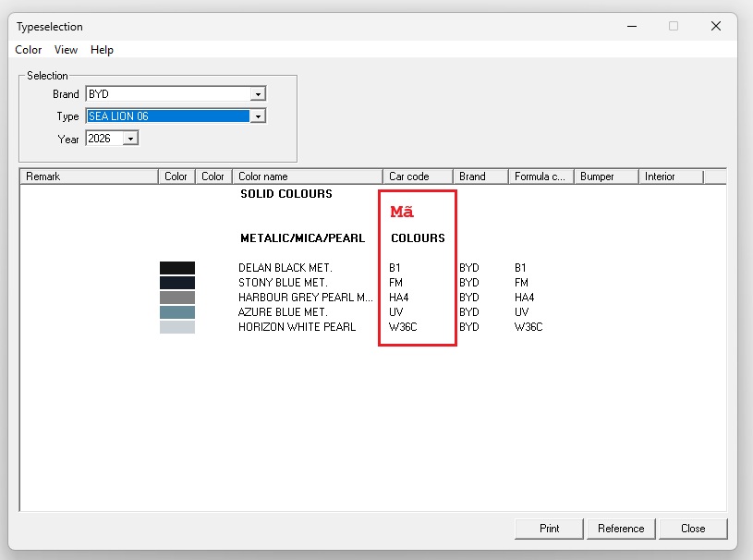Click the Formula c... column header
The image size is (753, 560).
[541, 177]
